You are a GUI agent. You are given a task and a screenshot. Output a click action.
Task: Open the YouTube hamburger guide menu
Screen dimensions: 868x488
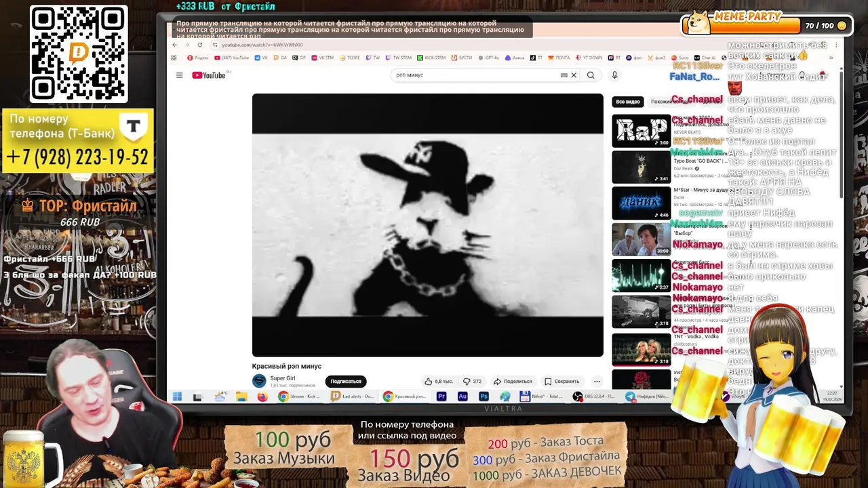pos(179,75)
